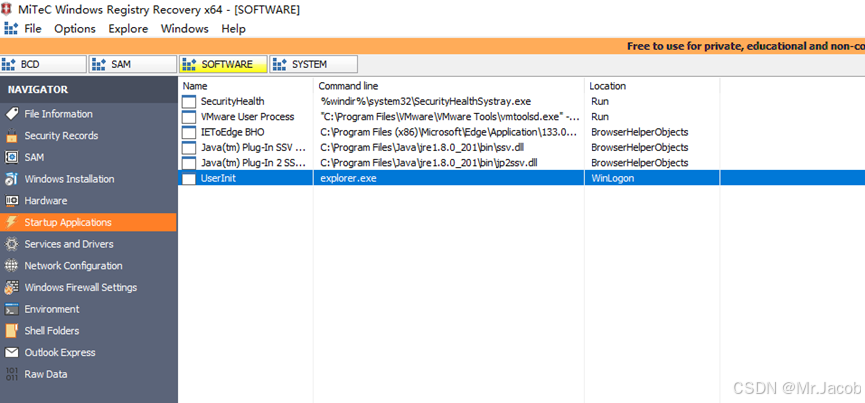Open Windows Installation in the navigator
The image size is (865, 403).
88,179
